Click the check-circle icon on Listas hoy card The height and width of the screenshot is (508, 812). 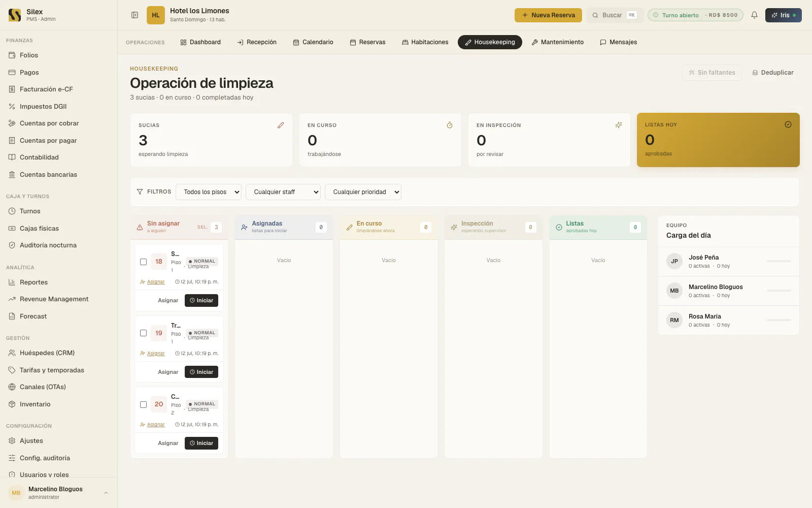[x=788, y=124]
